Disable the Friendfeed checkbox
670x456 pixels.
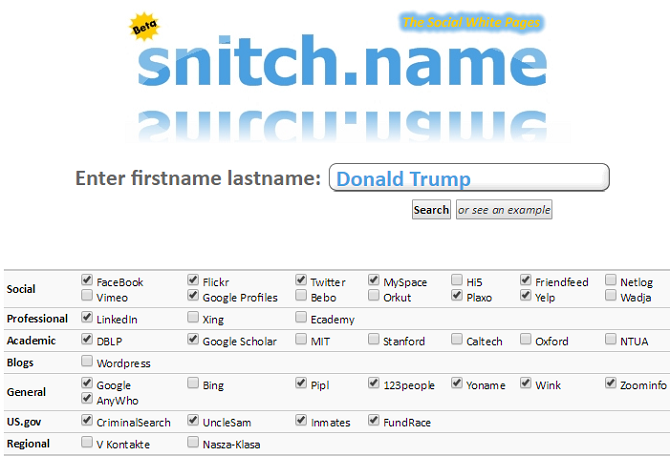tap(526, 280)
